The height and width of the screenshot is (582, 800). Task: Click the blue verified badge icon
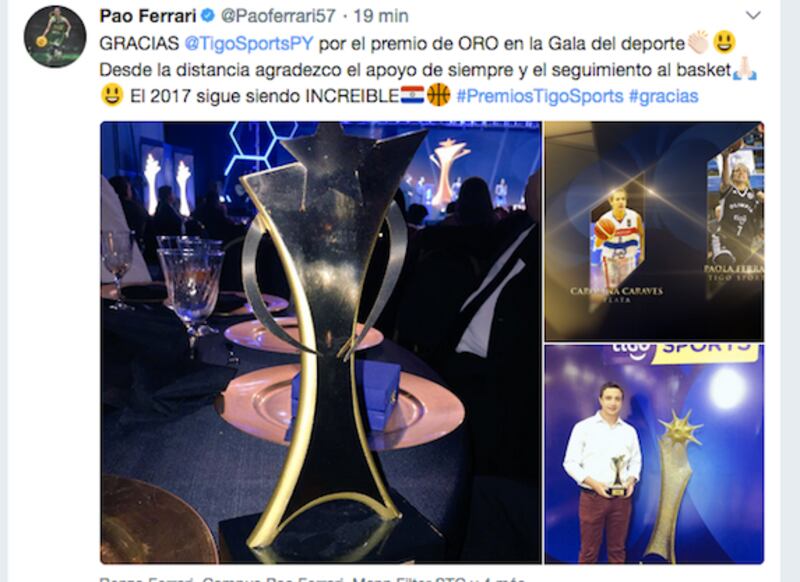(207, 16)
